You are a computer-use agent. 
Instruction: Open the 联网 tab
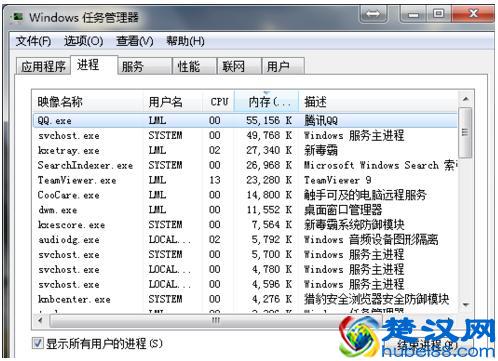point(239,66)
